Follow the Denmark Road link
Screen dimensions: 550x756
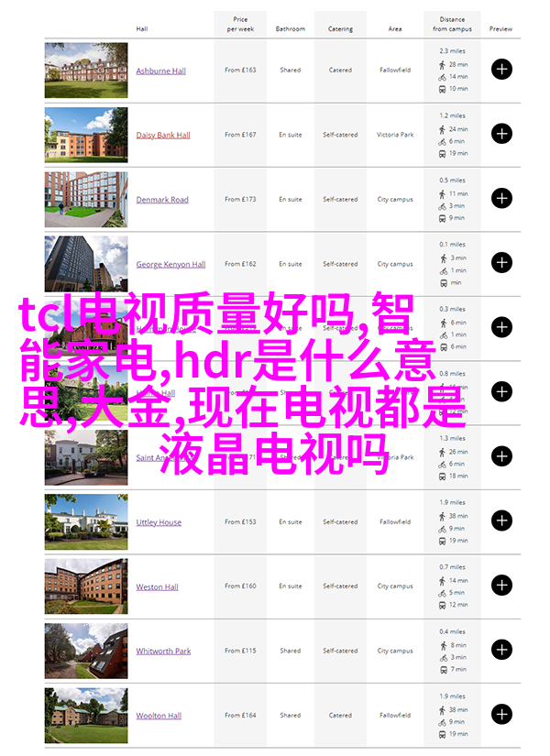click(162, 200)
